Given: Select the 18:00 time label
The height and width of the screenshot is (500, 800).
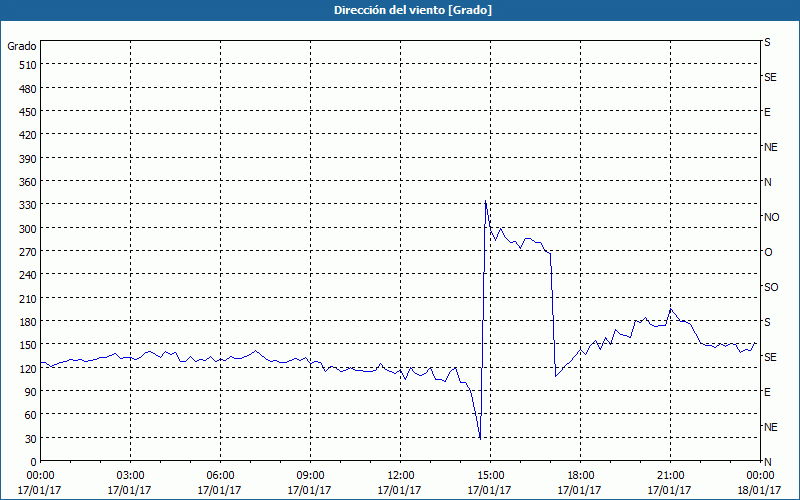Looking at the screenshot, I should click(x=580, y=476).
